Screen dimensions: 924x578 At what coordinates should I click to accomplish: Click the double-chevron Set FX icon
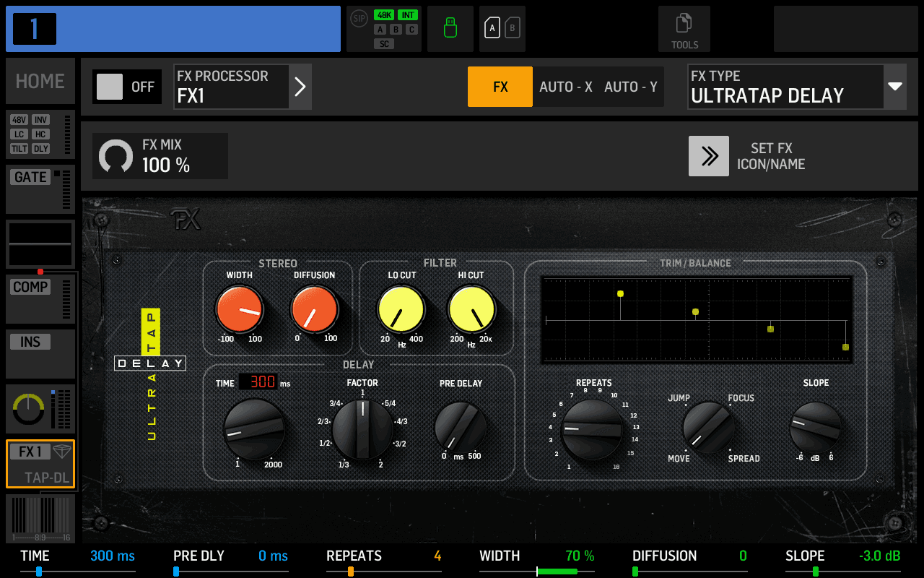709,156
